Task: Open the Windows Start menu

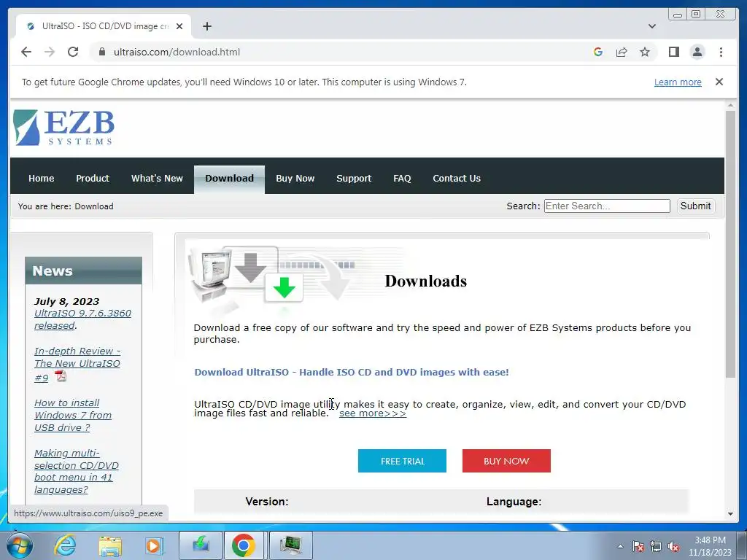Action: 20,545
